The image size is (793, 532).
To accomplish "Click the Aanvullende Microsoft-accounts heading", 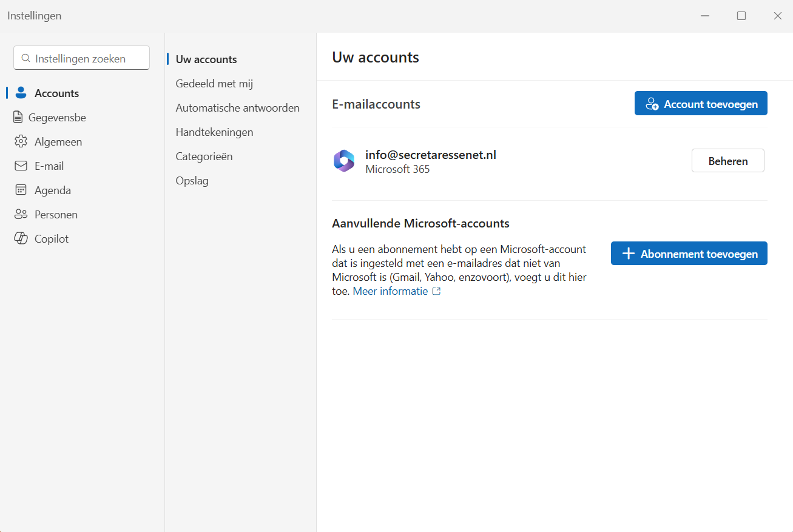I will pyautogui.click(x=420, y=223).
